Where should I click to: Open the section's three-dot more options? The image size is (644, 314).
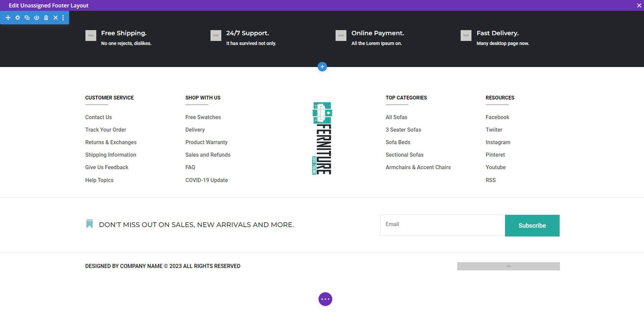(63, 18)
